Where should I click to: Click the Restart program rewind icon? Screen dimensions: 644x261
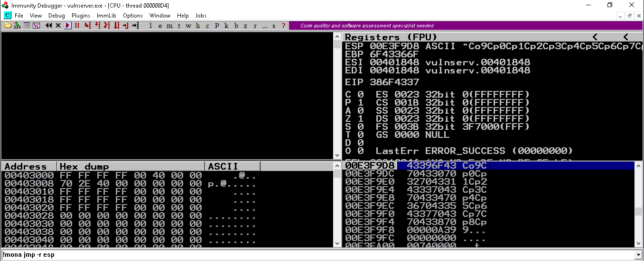[49, 26]
